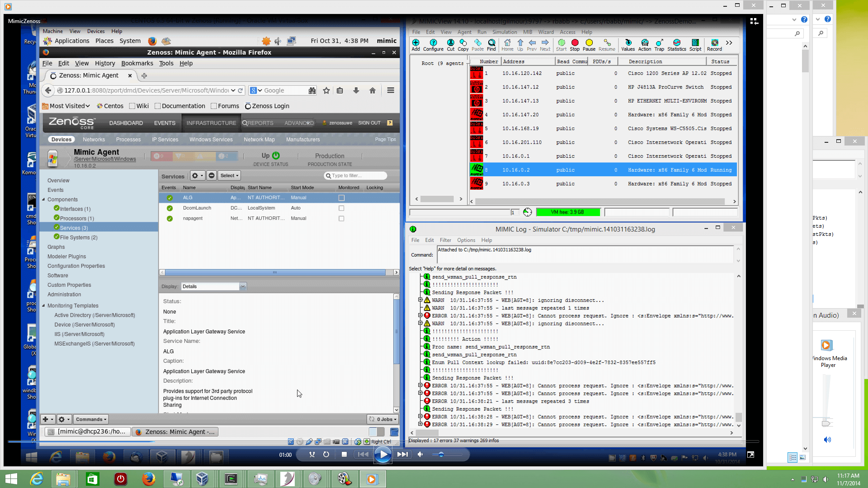This screenshot has height=488, width=868.
Task: Click the media player stop button
Action: 344,455
